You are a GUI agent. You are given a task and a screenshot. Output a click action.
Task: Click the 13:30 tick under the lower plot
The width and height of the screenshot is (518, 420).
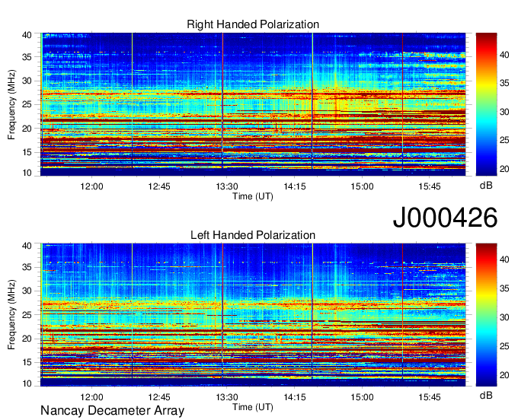point(227,397)
